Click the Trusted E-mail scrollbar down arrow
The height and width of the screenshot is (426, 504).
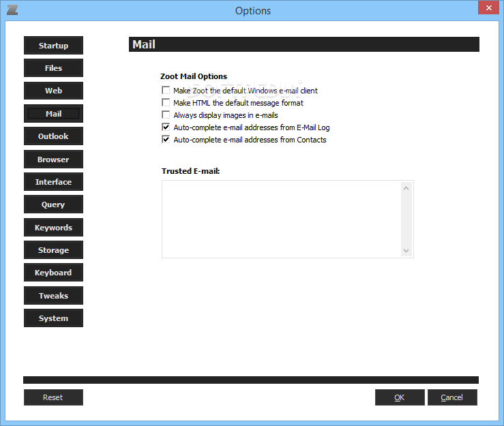[406, 251]
